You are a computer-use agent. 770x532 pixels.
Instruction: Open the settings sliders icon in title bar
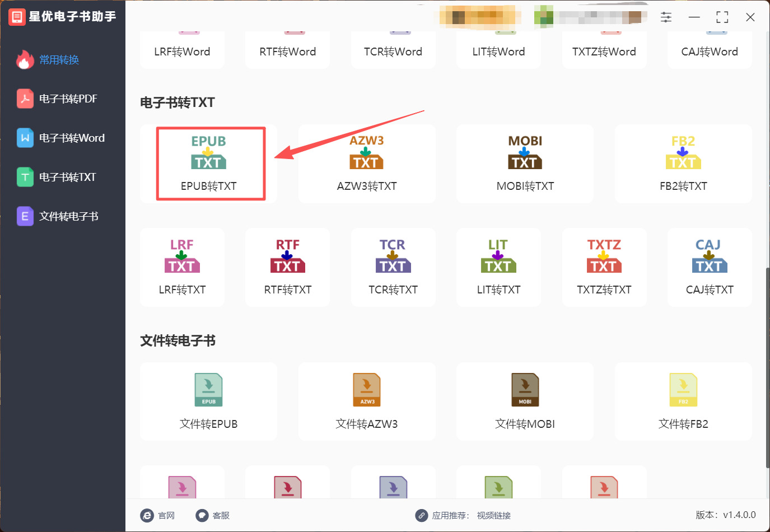tap(666, 17)
